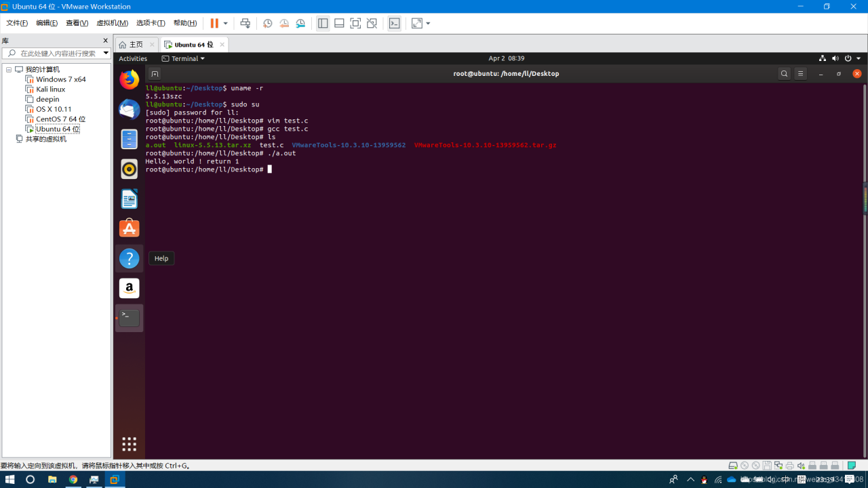Revert VM to previous snapshot
Image resolution: width=868 pixels, height=488 pixels.
(x=284, y=23)
